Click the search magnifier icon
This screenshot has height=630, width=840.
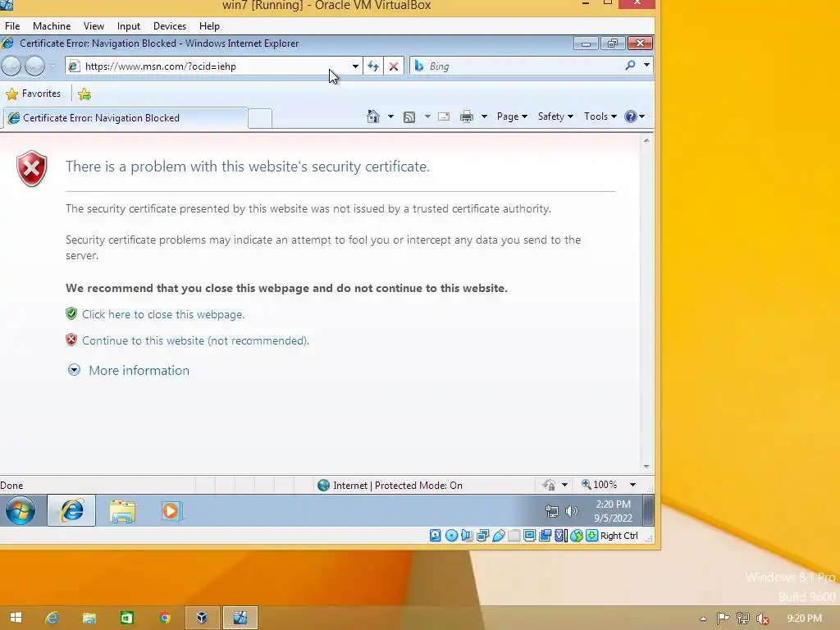(630, 66)
